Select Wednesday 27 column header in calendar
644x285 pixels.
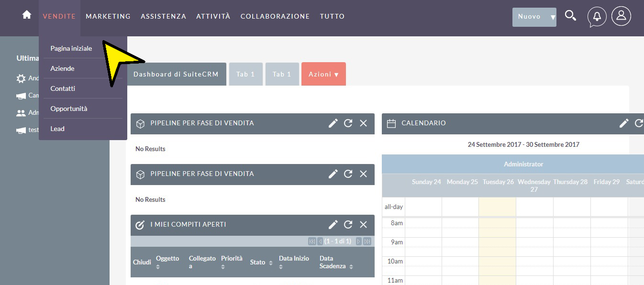tap(534, 186)
